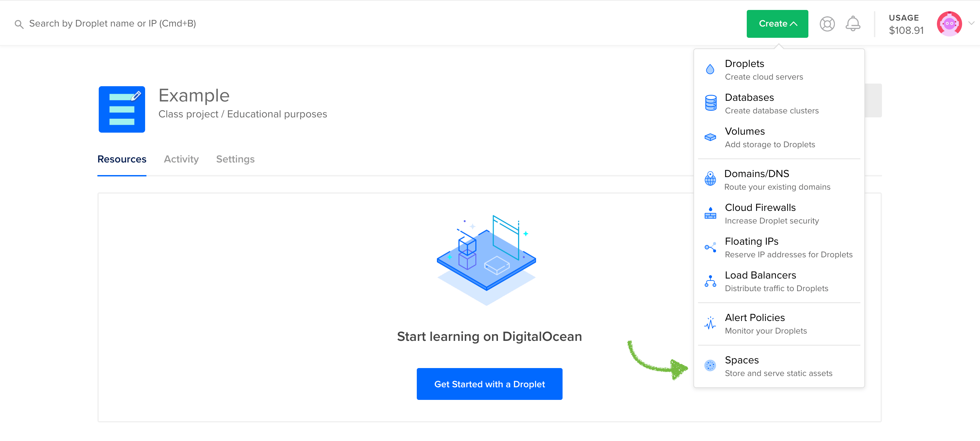Click the user avatar picture
This screenshot has height=441, width=980.
pos(949,24)
